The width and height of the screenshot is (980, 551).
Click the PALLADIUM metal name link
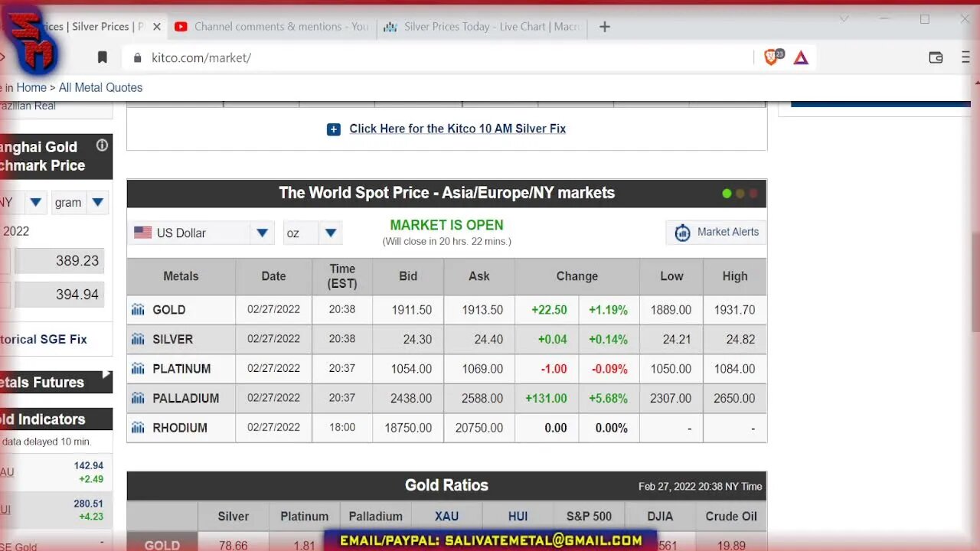coord(185,398)
